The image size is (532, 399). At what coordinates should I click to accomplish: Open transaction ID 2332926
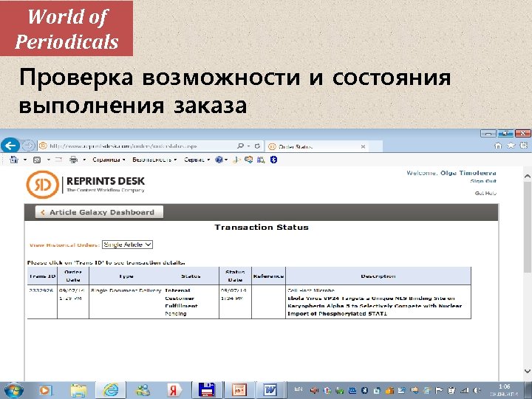(41, 290)
